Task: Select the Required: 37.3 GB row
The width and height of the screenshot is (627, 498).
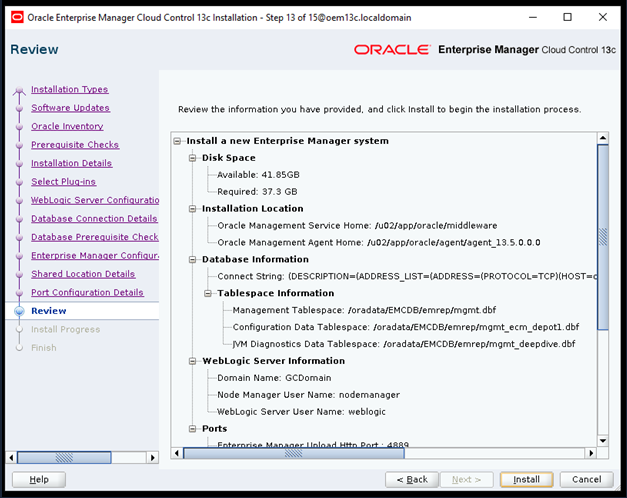Action: click(x=257, y=192)
